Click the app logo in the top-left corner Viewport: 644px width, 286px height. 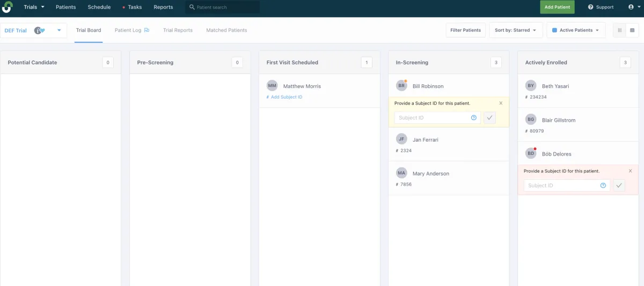pos(7,7)
